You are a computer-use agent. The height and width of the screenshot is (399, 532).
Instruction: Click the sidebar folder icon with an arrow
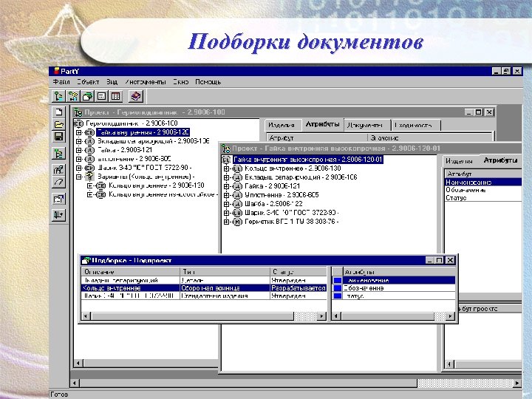coord(58,199)
